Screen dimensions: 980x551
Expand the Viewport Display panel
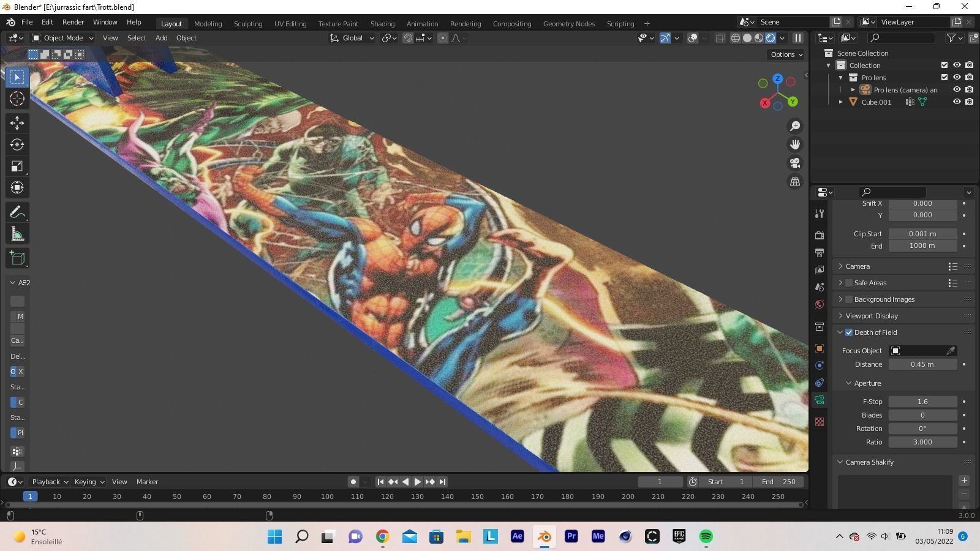[x=871, y=316]
